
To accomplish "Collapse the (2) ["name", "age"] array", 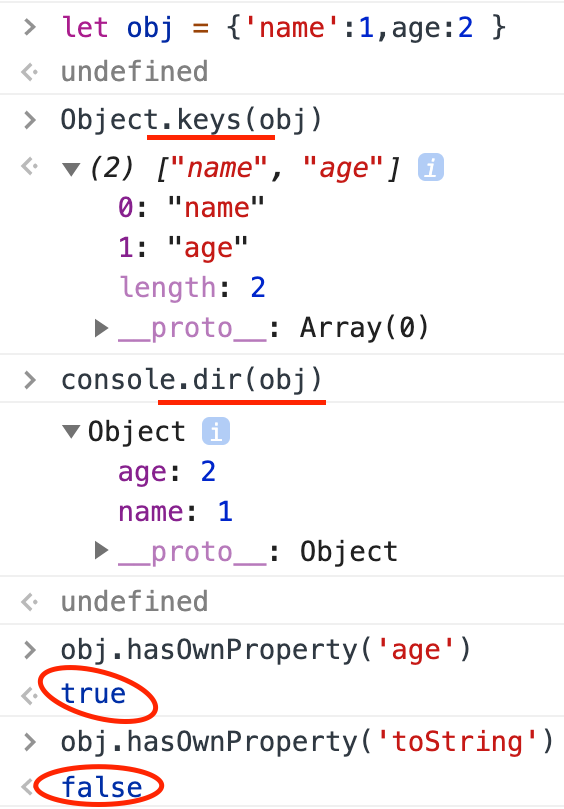I will click(x=71, y=169).
